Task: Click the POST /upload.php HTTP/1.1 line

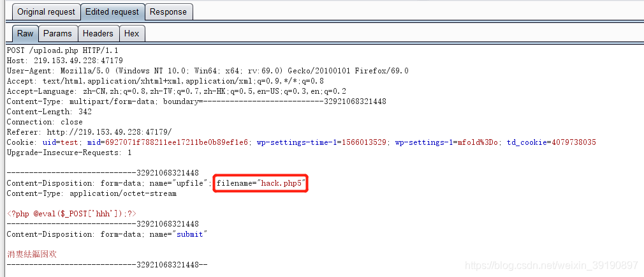Action: 62,50
